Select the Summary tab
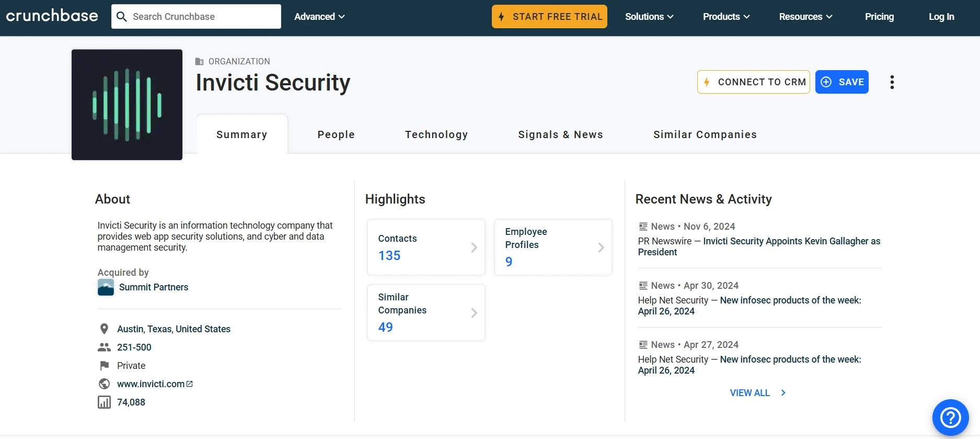 [242, 134]
